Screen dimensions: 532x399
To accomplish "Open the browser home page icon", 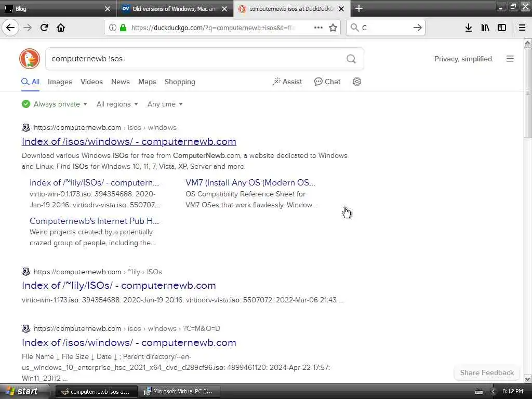I will coord(61,28).
